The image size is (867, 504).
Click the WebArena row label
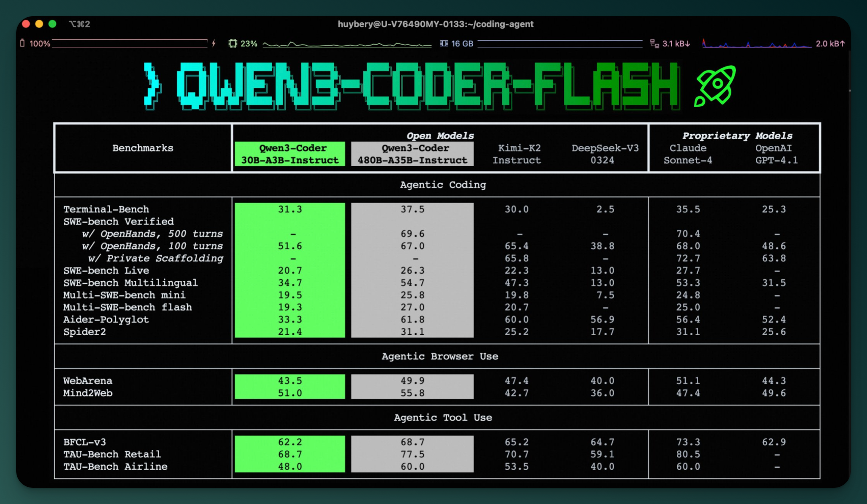[x=87, y=381]
